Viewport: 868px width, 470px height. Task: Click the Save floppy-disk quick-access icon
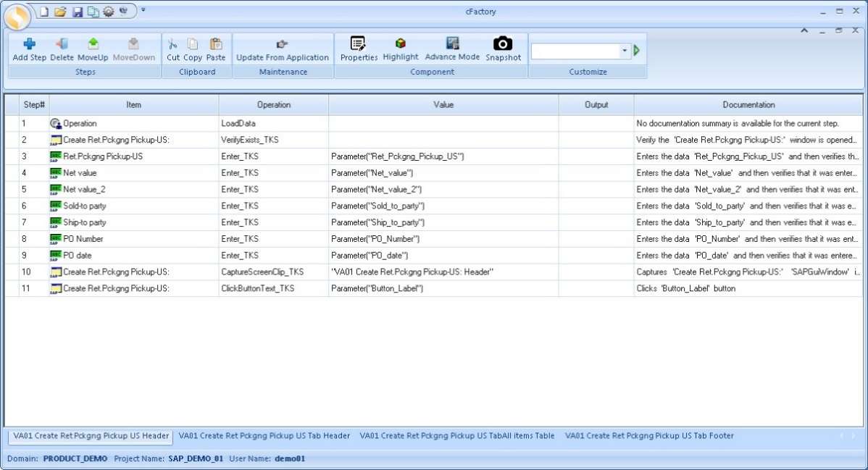point(78,12)
